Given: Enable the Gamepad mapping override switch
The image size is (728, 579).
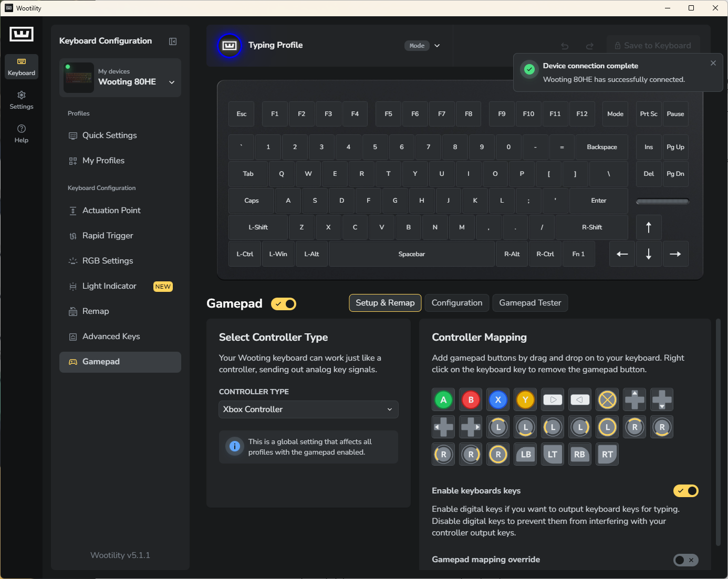Looking at the screenshot, I should click(686, 560).
